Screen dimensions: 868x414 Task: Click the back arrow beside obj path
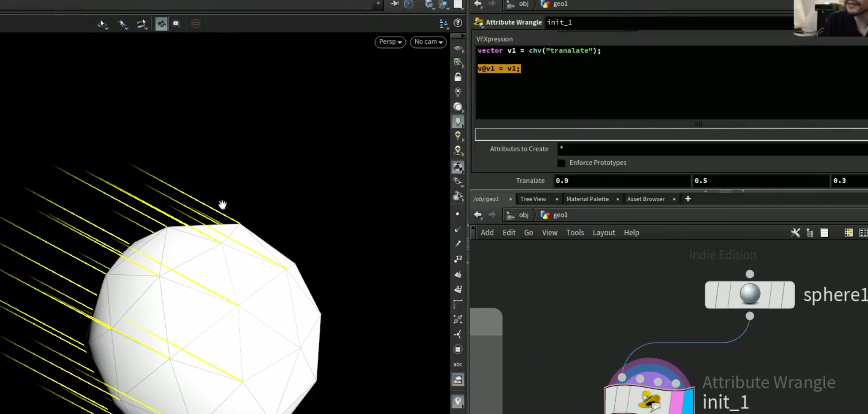[x=478, y=215]
